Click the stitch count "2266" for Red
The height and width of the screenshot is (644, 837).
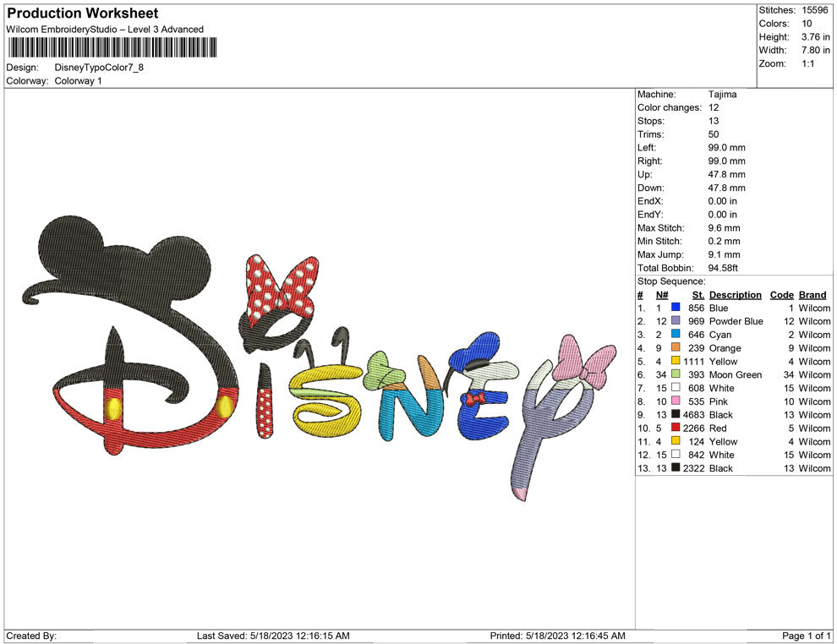(x=693, y=428)
